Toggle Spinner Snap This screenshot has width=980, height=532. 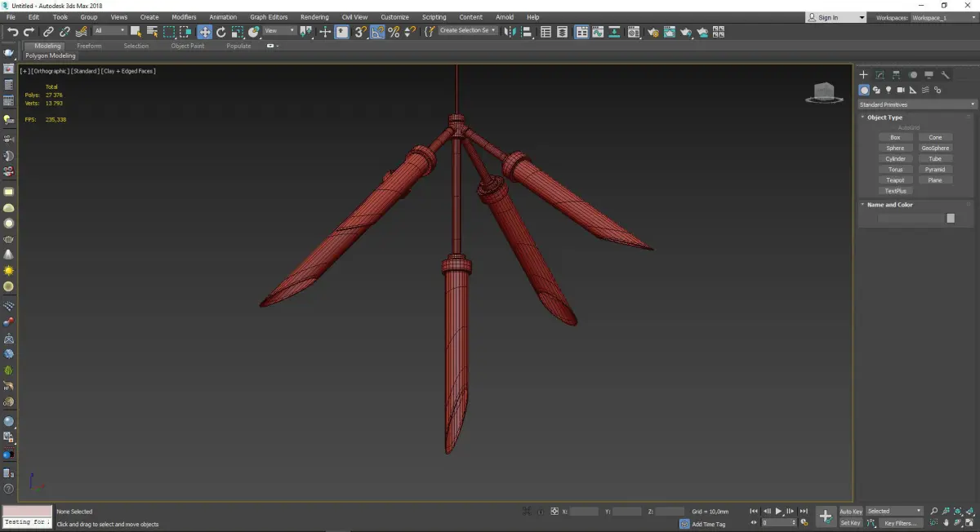pyautogui.click(x=410, y=32)
